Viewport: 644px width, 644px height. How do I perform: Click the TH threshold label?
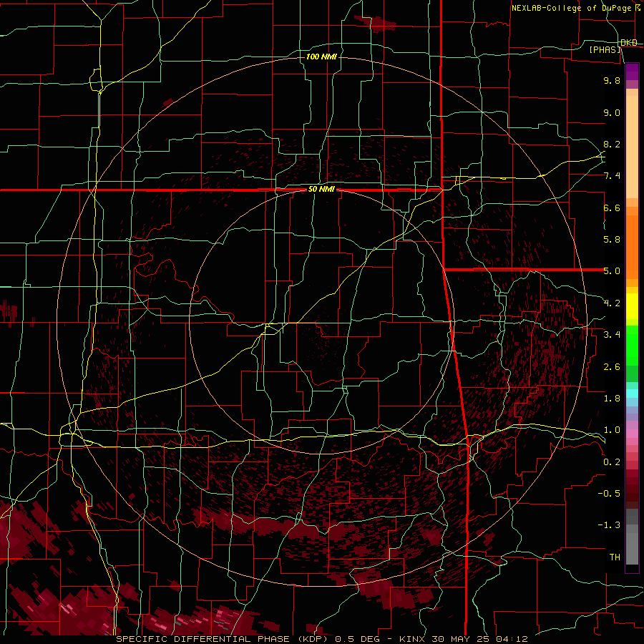pos(615,557)
